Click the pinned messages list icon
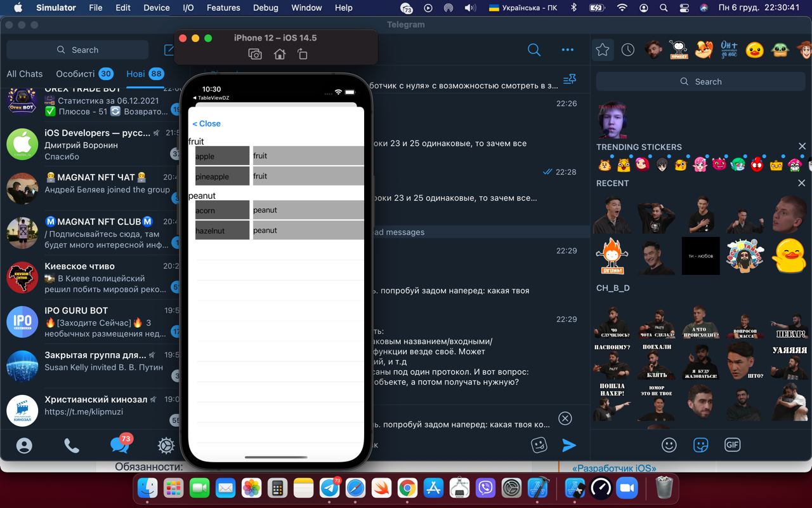This screenshot has width=812, height=508. (x=570, y=80)
